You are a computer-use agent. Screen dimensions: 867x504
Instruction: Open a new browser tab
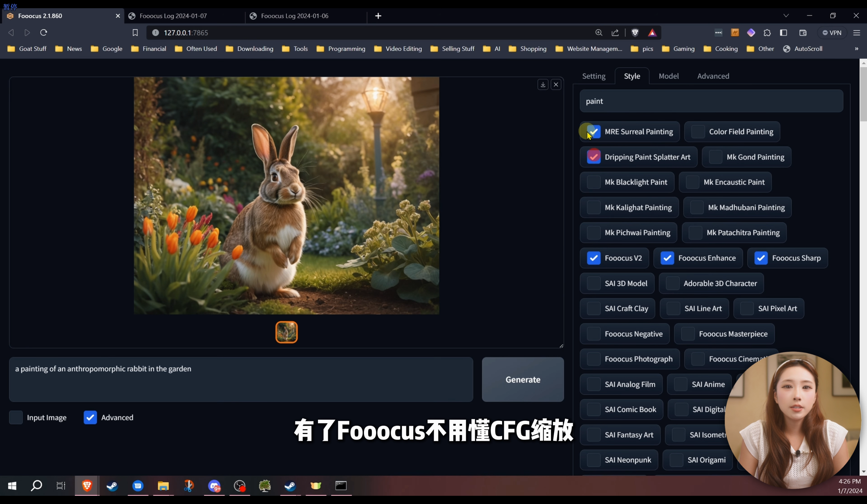(378, 16)
